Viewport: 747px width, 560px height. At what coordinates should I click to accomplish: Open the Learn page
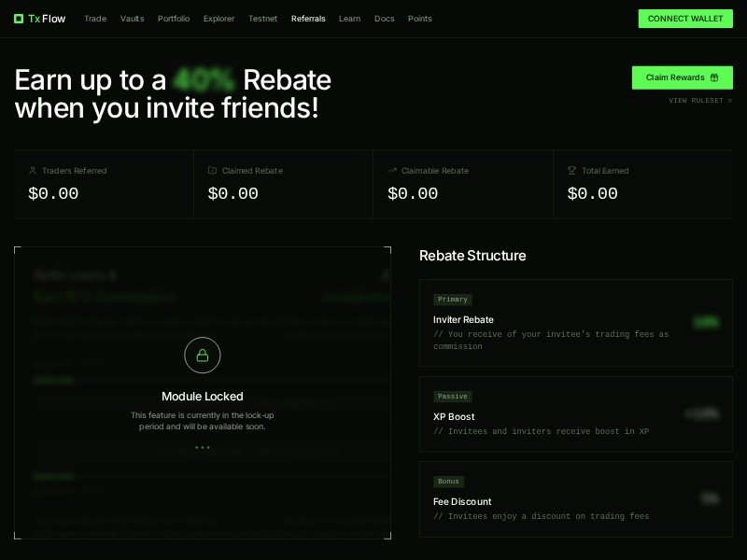(350, 19)
